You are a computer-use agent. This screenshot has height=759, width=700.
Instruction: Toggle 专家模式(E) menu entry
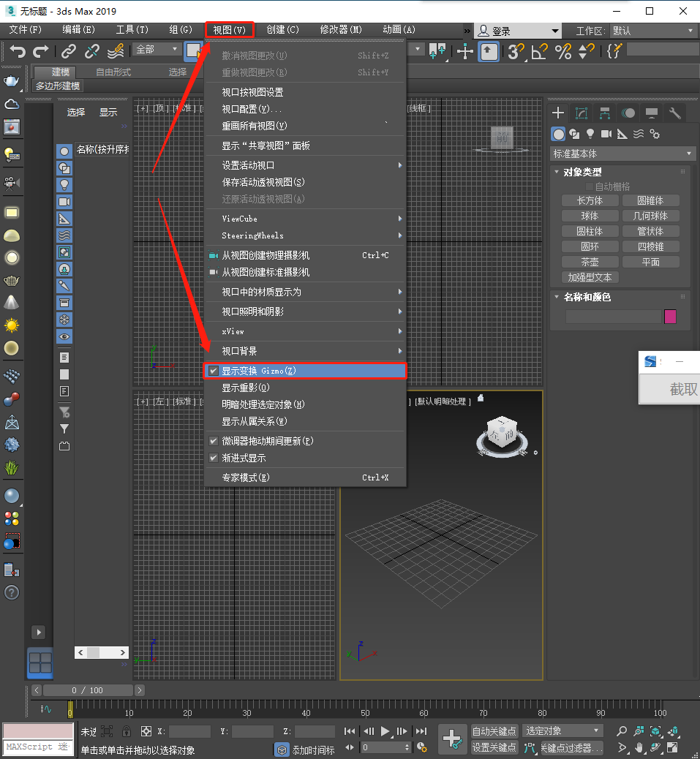click(305, 477)
